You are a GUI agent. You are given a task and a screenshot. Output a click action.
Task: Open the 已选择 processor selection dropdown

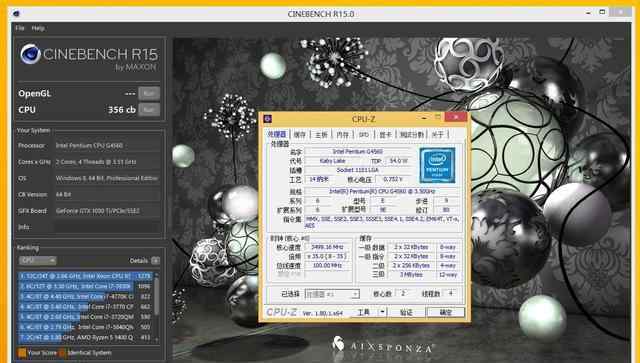coord(332,294)
